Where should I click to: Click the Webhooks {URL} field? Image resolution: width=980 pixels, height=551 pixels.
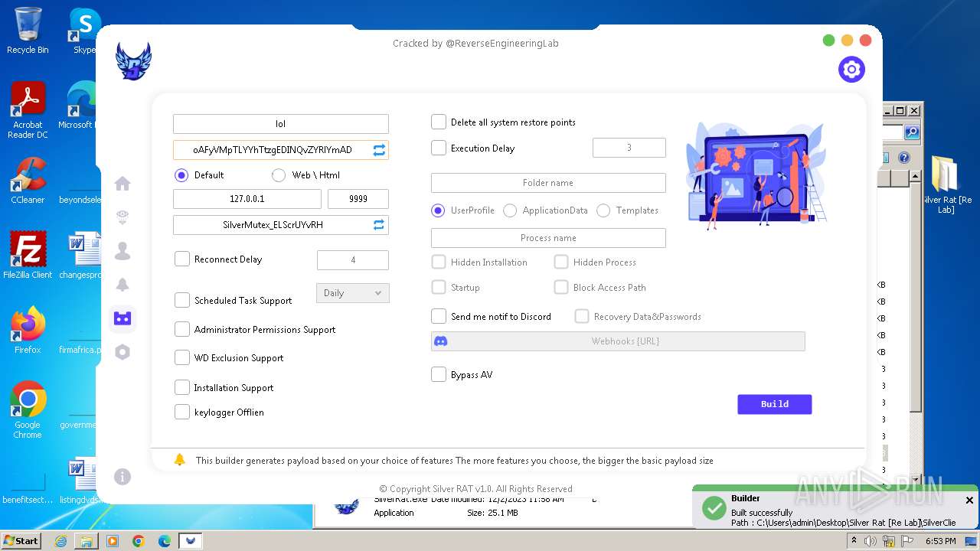coord(618,341)
